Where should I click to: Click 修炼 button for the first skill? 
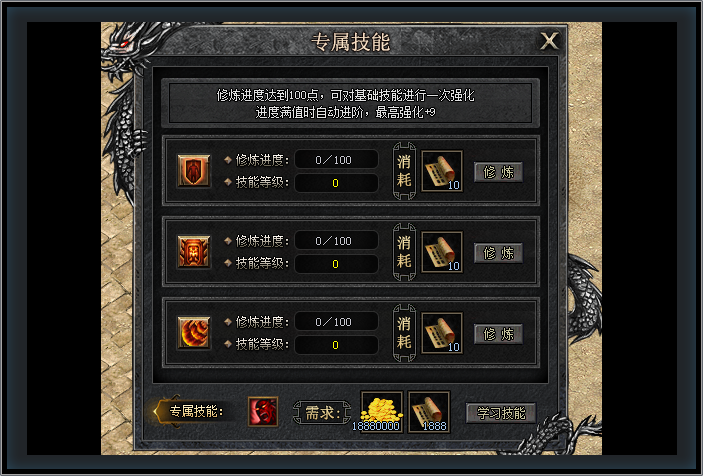tap(499, 172)
